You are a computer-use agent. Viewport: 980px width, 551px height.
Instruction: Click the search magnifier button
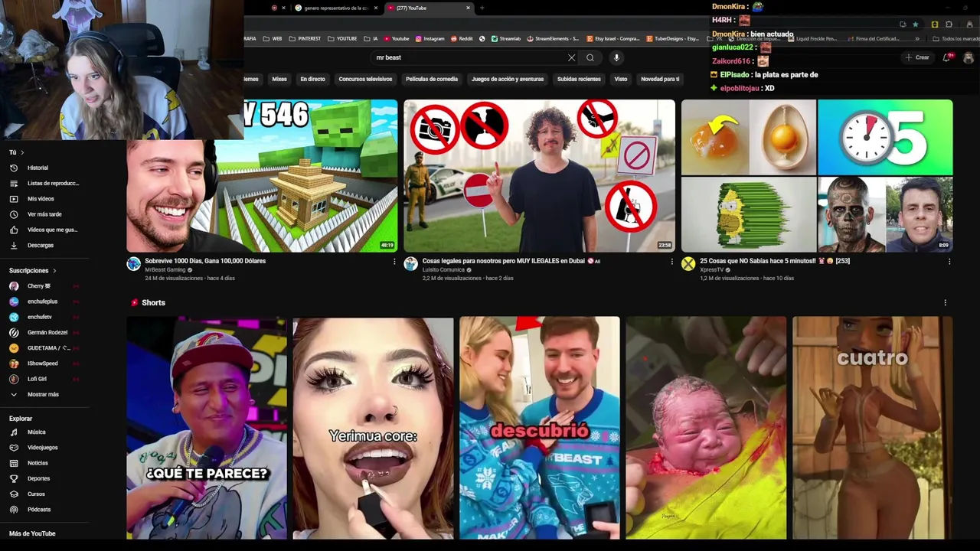[590, 57]
